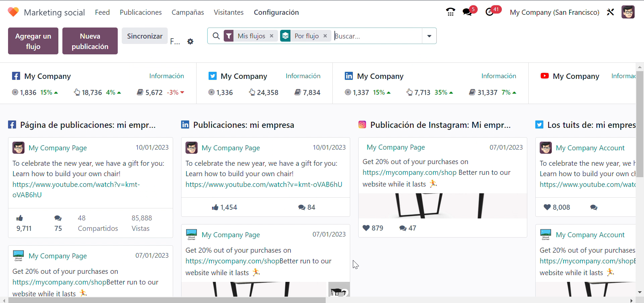Open the settings gear next to Sincronizar
Screen dimensions: 644x303
pos(190,42)
